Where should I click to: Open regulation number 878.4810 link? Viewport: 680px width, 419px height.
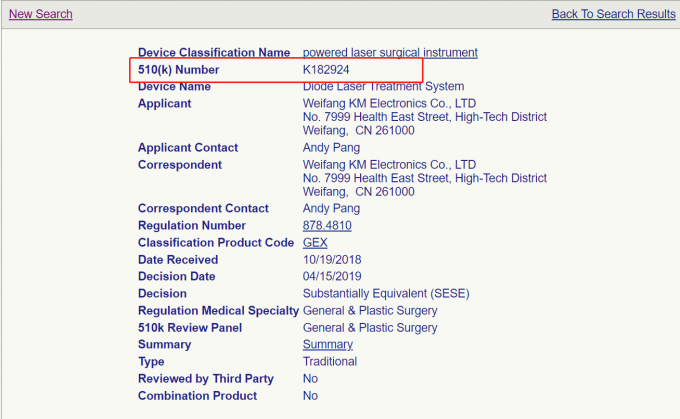327,226
